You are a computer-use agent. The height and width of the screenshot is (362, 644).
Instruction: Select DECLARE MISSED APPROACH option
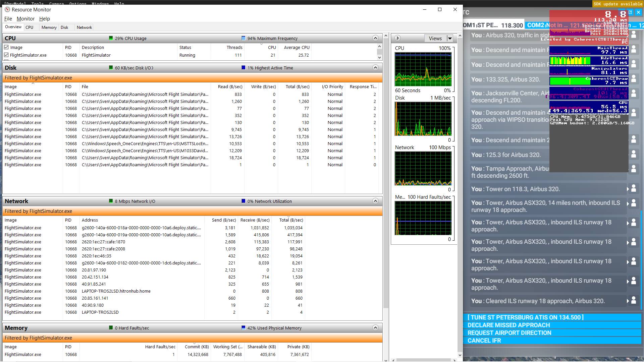click(508, 325)
